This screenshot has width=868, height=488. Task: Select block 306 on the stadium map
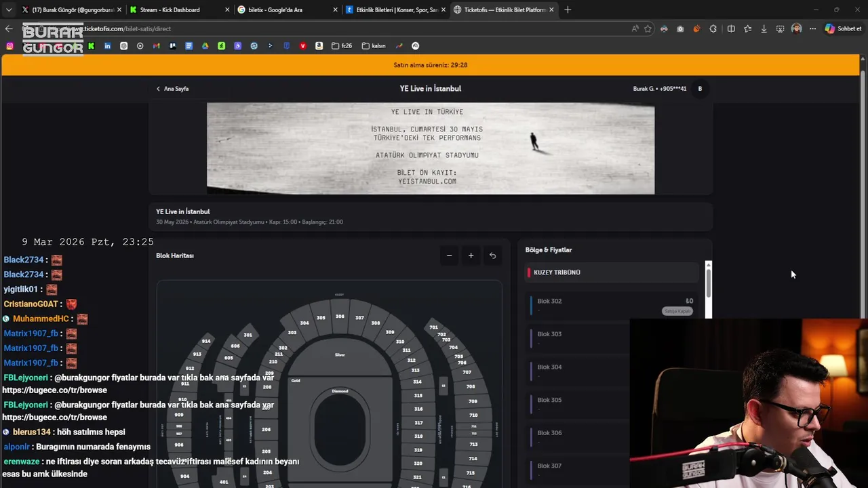340,317
